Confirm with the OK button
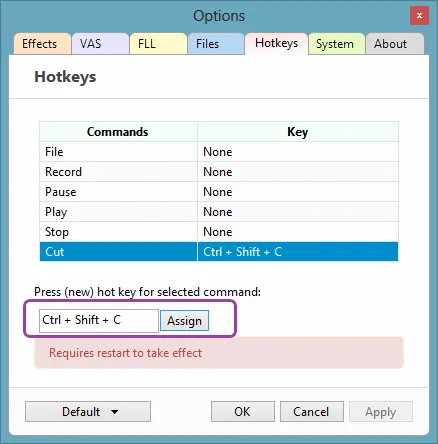This screenshot has width=438, height=444. [243, 412]
